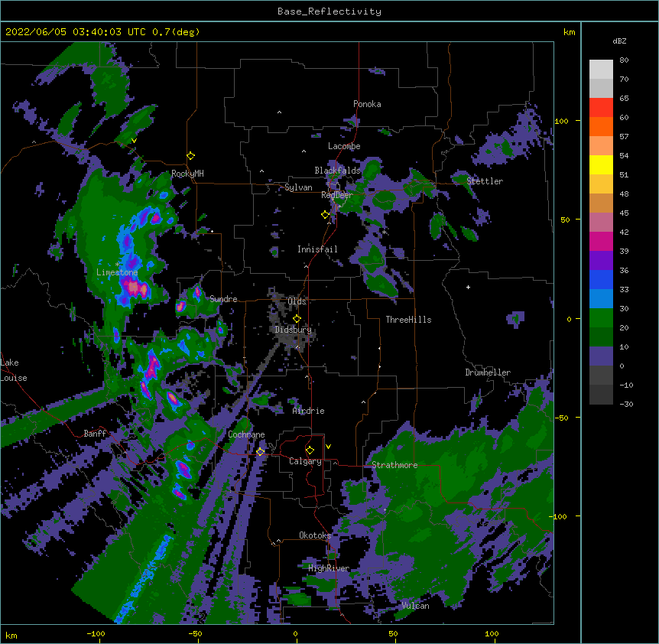
Task: Click the asterisk marker above Limestone label
Action: click(117, 265)
